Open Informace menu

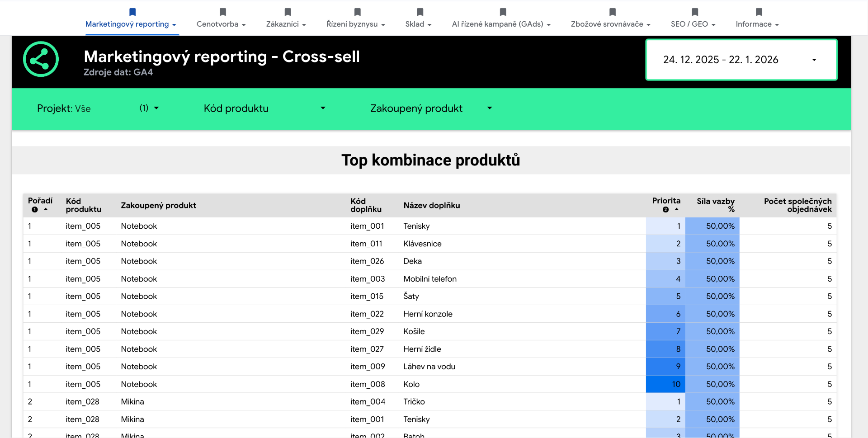[757, 24]
